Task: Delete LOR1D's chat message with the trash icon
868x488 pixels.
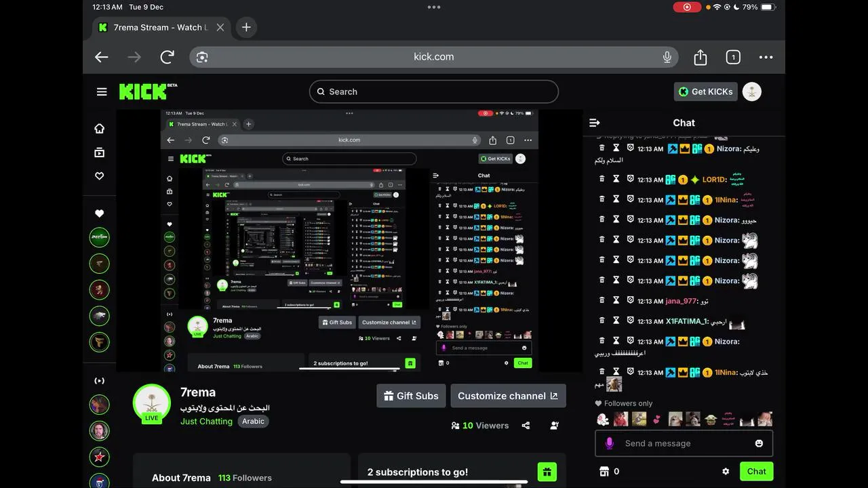Action: tap(601, 179)
